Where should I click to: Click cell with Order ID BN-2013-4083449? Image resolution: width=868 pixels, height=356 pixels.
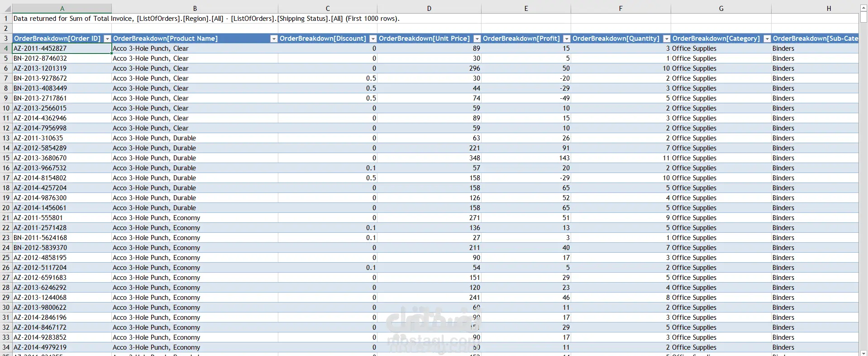(x=62, y=88)
